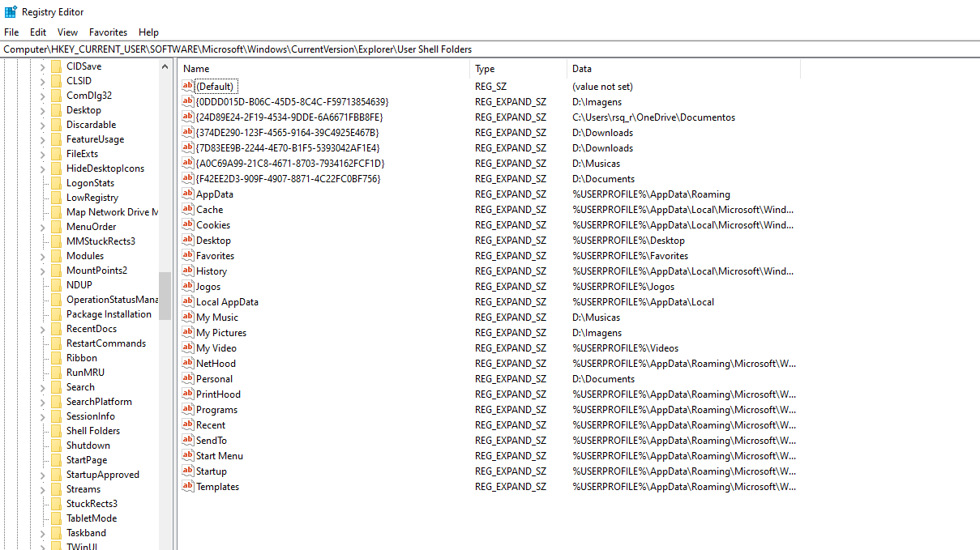Open the Help menu
The width and height of the screenshot is (980, 550).
[x=148, y=32]
